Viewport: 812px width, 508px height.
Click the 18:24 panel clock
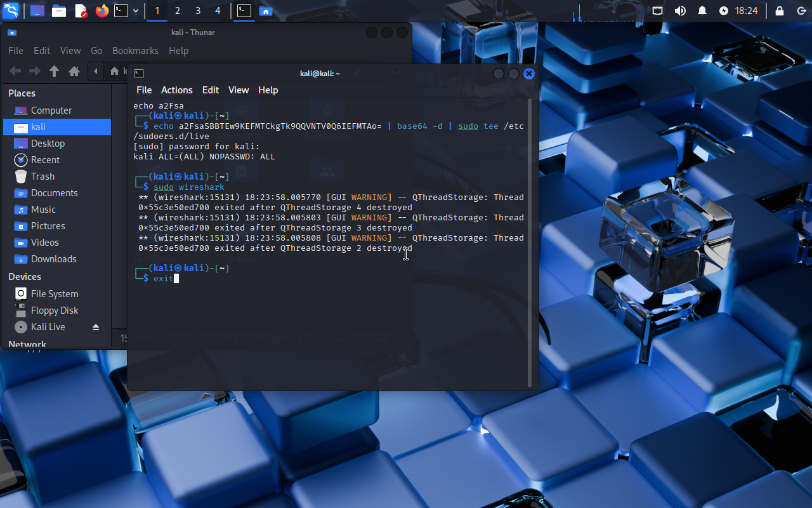(747, 11)
